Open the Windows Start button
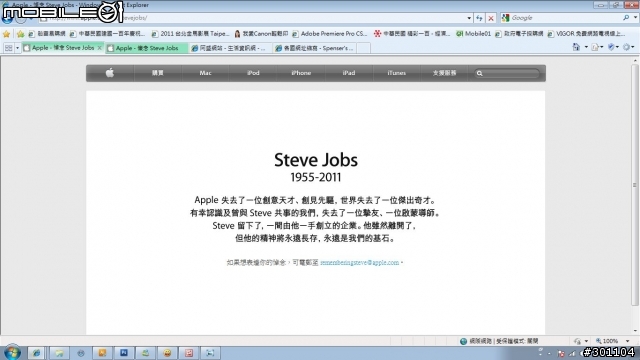Screen dimensions: 640x360 12,353
